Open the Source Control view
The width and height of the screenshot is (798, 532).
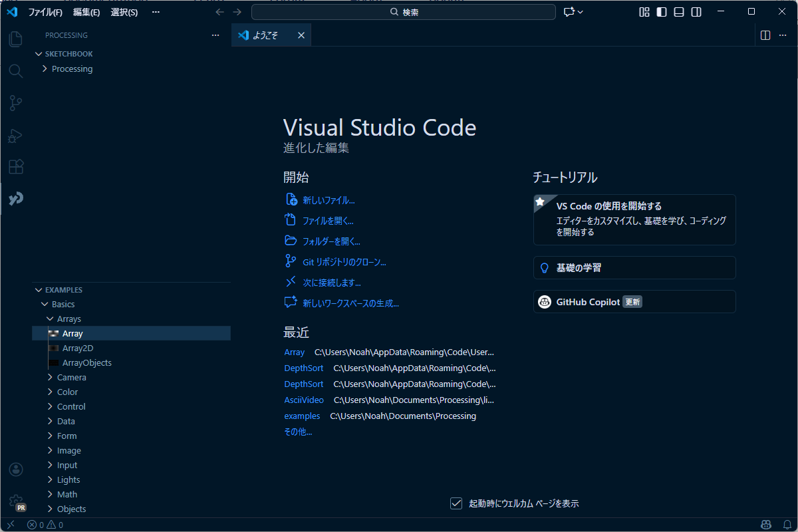[16, 103]
